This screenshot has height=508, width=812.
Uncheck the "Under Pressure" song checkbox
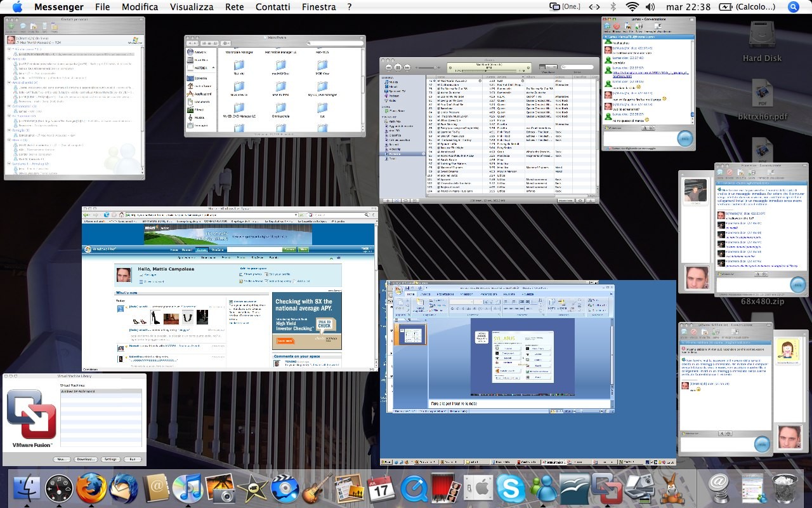[x=438, y=112]
